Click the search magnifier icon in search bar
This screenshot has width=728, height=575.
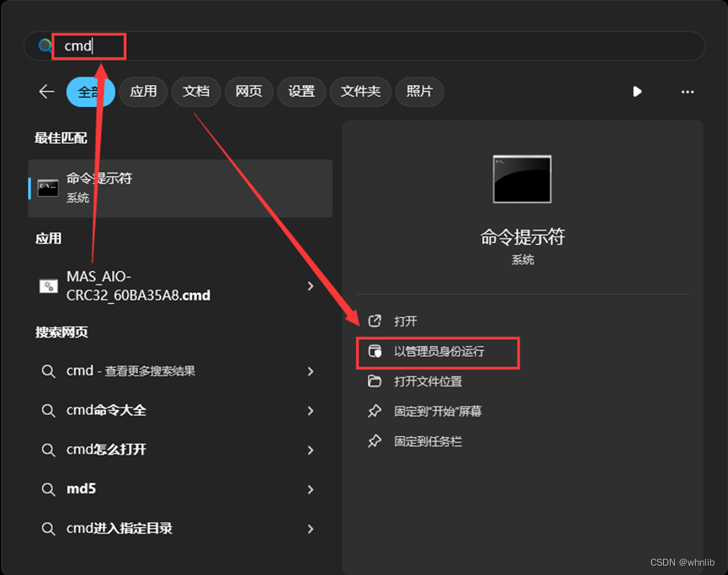(x=44, y=45)
